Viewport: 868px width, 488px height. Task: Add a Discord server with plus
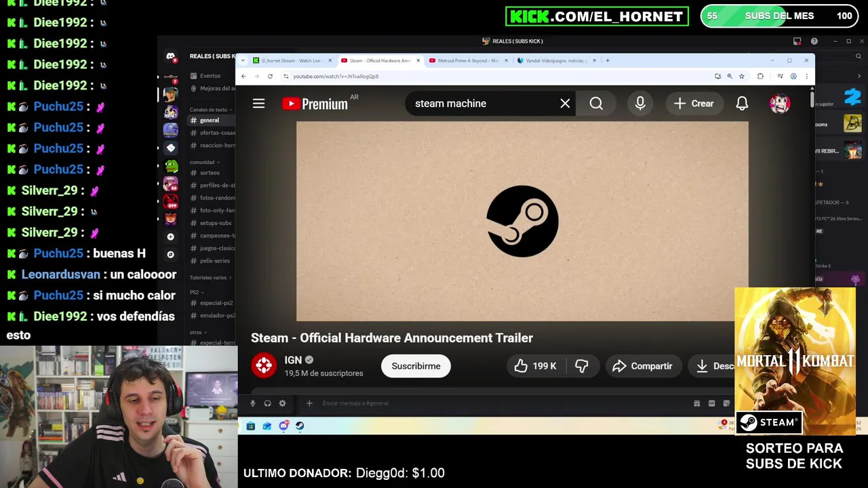pos(170,237)
